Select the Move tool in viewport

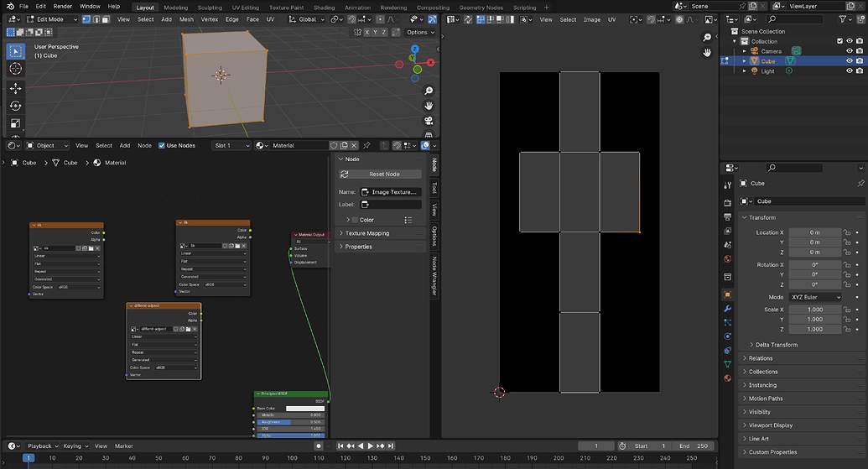pos(15,89)
